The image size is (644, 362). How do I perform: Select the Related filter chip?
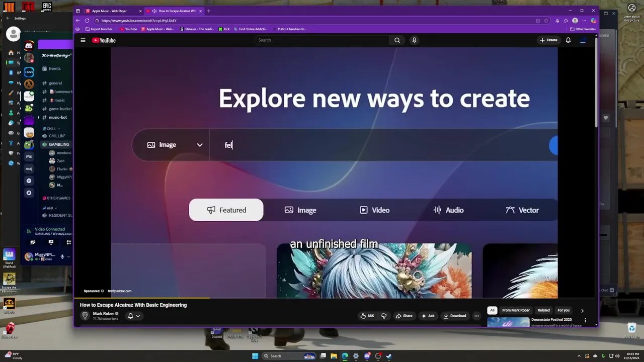[543, 310]
